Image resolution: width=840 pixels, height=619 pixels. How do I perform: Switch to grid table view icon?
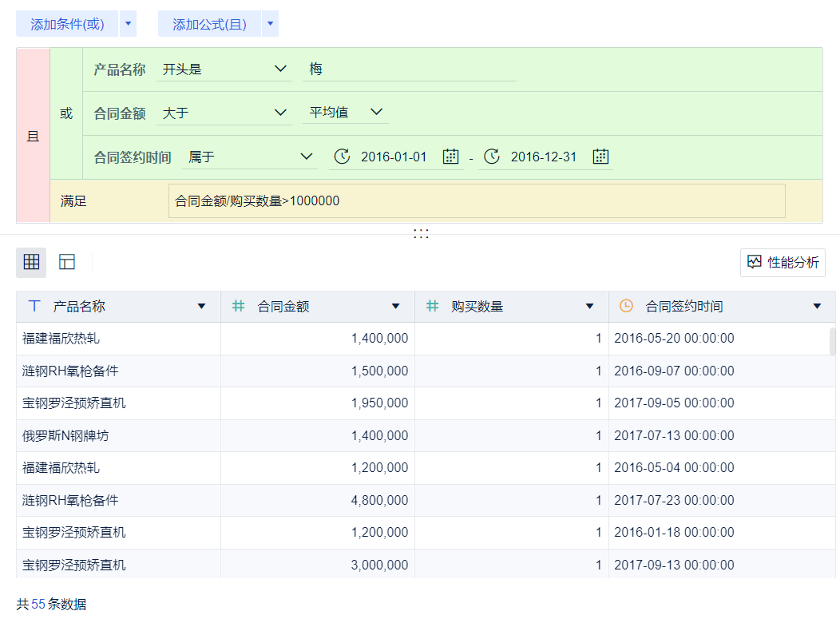click(31, 262)
